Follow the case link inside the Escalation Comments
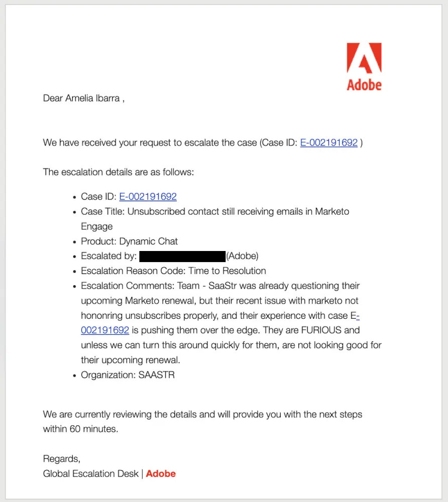The height and width of the screenshot is (502, 448). [x=105, y=330]
